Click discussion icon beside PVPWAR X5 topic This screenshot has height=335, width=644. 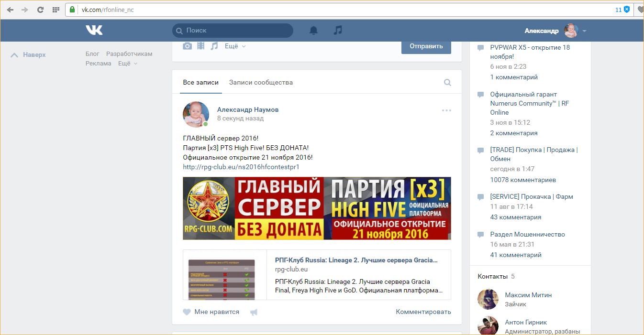pos(481,47)
